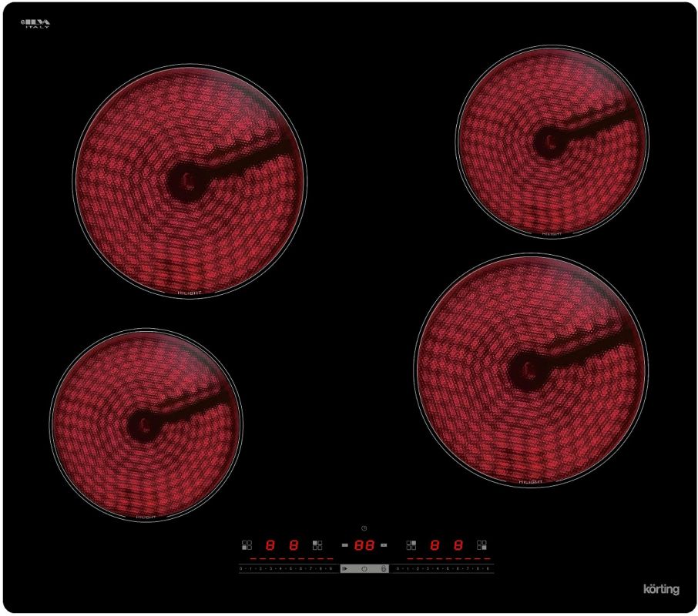Select the third burner zone icon, right group

411,544
